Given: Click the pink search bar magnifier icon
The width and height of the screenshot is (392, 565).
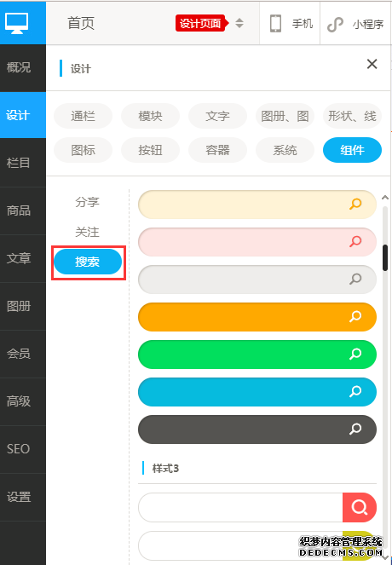Looking at the screenshot, I should pos(355,241).
